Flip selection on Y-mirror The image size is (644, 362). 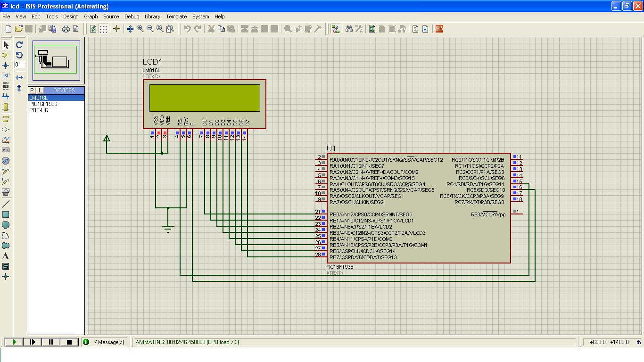[x=19, y=88]
